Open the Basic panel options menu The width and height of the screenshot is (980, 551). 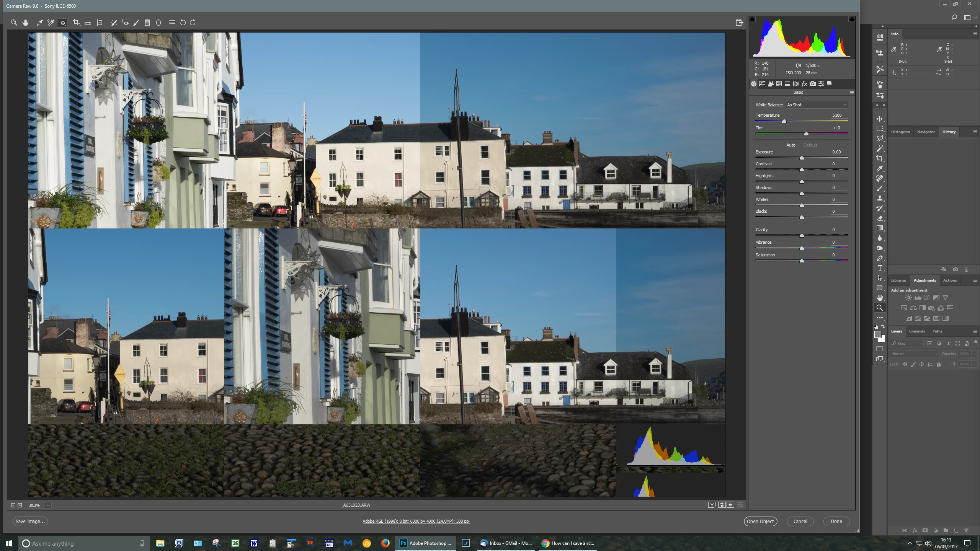coord(852,92)
